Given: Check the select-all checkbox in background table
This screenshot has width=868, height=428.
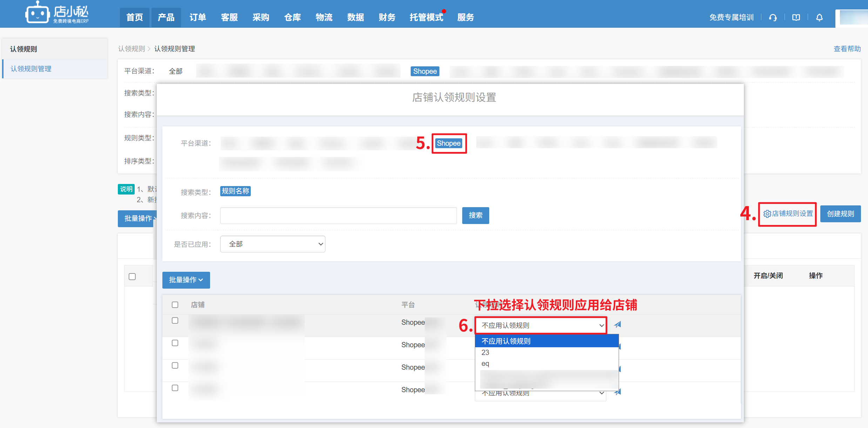Looking at the screenshot, I should [132, 277].
